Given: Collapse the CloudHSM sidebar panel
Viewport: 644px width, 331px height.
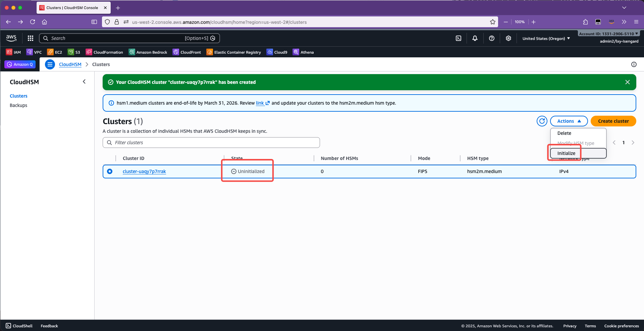Looking at the screenshot, I should click(84, 81).
